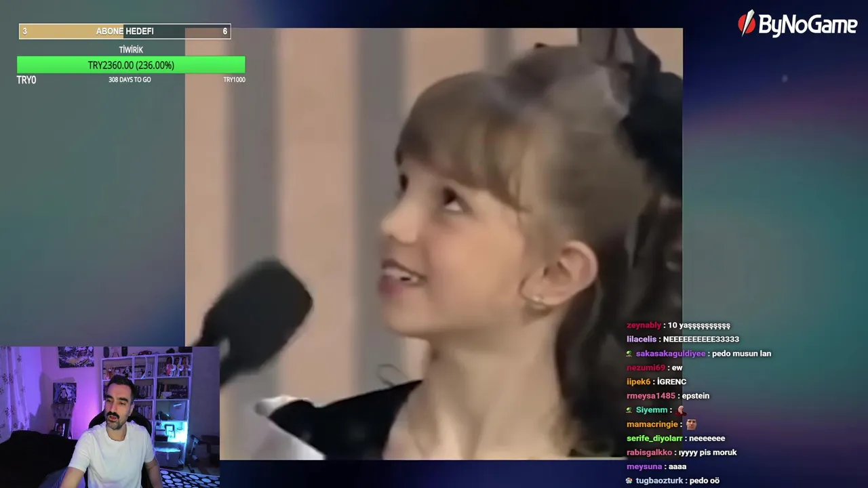
Task: Open sakasakaguldiyee's chat username
Action: point(671,353)
